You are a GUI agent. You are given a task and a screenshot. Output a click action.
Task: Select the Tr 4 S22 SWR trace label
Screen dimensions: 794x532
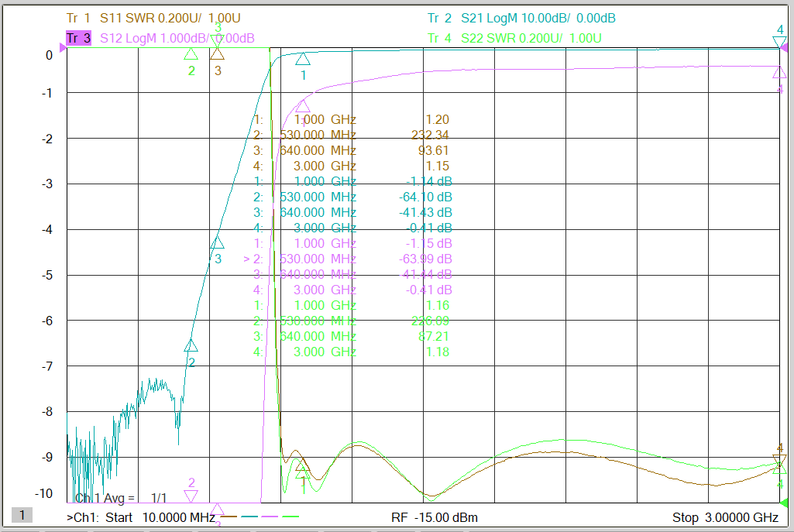pos(514,38)
